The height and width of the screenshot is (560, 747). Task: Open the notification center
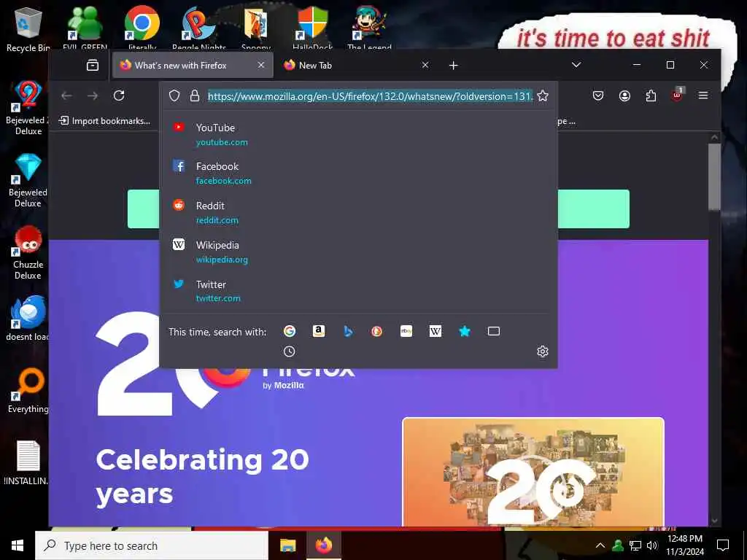[x=723, y=545]
